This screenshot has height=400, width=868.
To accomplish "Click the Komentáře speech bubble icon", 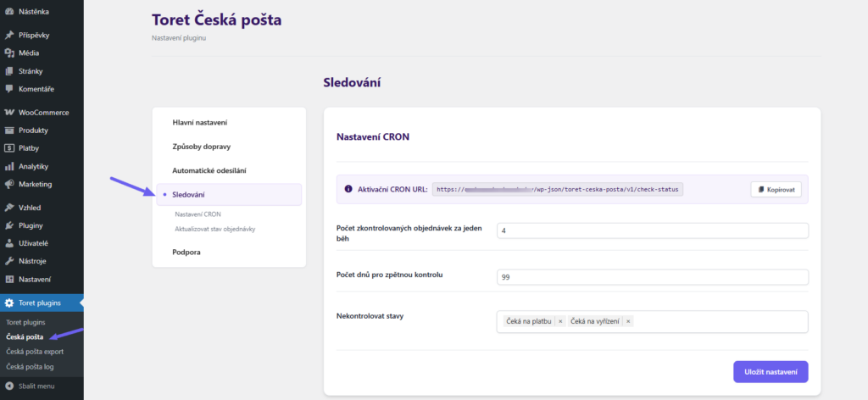I will [x=8, y=89].
